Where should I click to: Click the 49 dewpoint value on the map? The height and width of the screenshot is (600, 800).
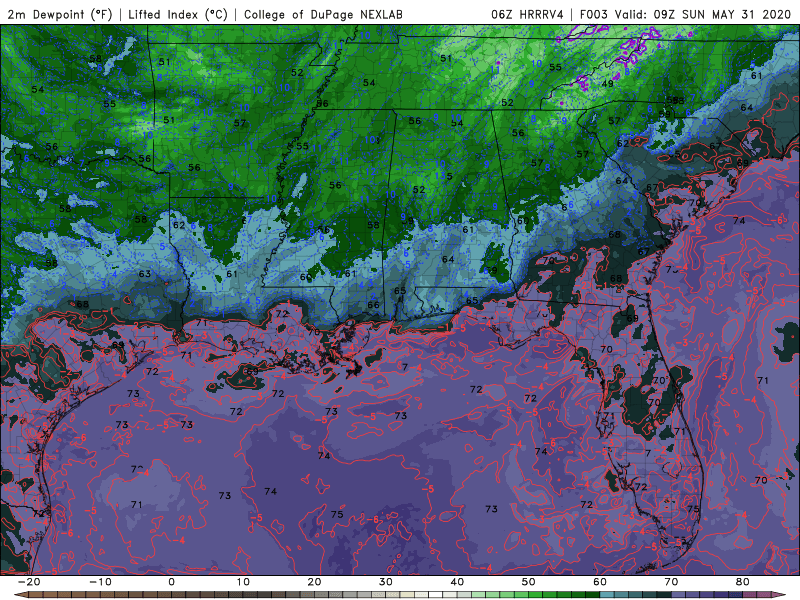(x=607, y=84)
